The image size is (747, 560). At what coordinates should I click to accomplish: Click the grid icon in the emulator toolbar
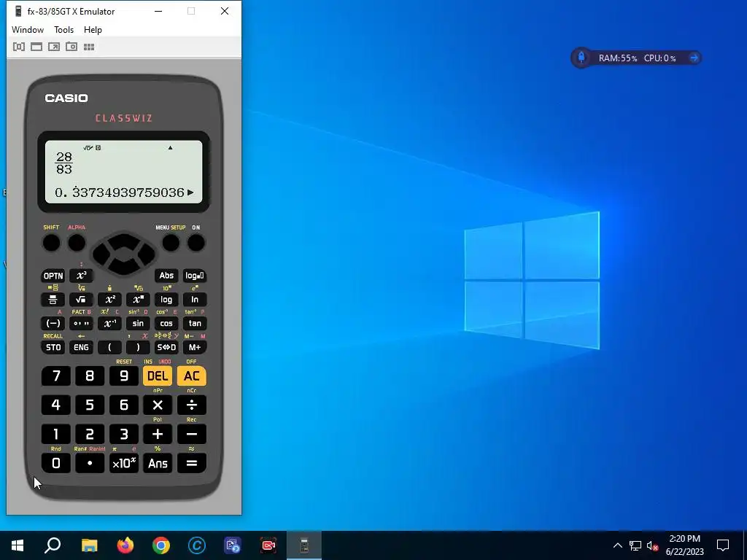[x=89, y=47]
